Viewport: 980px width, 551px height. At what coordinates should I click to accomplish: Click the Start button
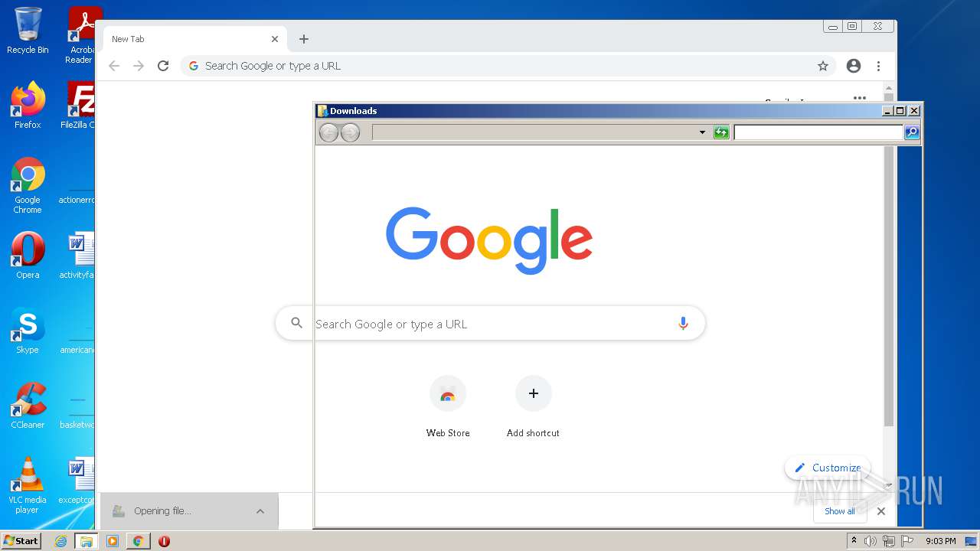(21, 540)
